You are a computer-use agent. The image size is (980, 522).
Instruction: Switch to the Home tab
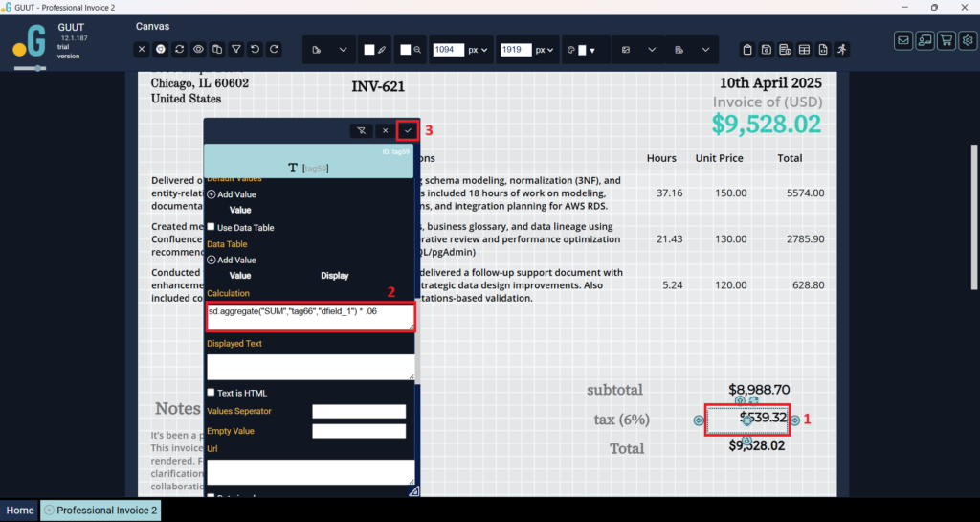pyautogui.click(x=20, y=511)
